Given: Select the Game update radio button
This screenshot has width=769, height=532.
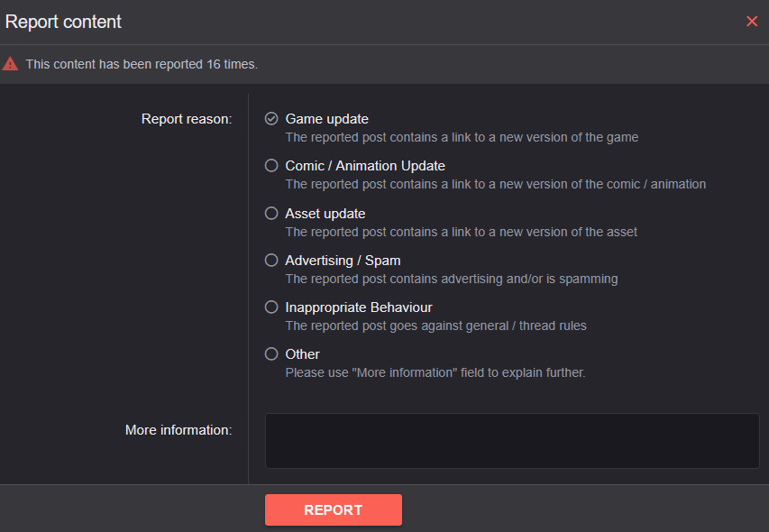Looking at the screenshot, I should (271, 119).
